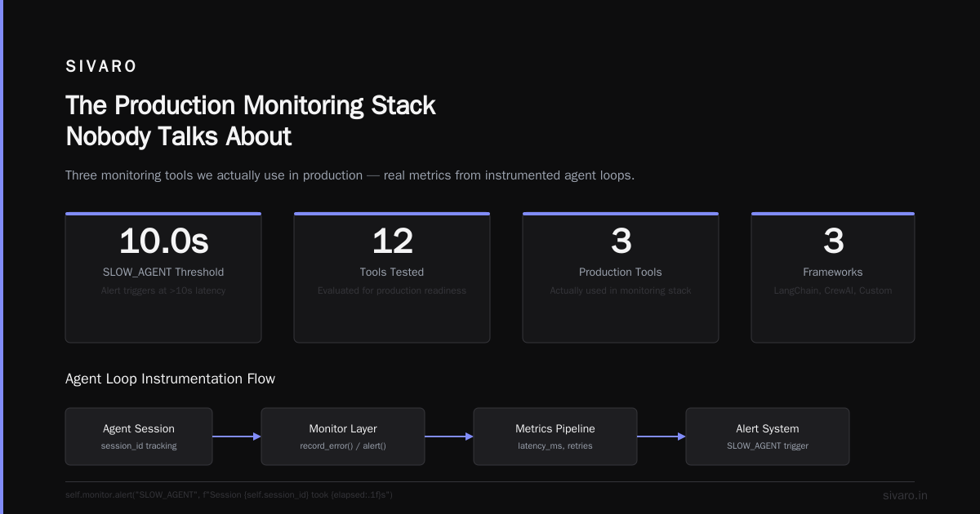
Task: Click the 'Frameworks' label
Action: pyautogui.click(x=833, y=273)
